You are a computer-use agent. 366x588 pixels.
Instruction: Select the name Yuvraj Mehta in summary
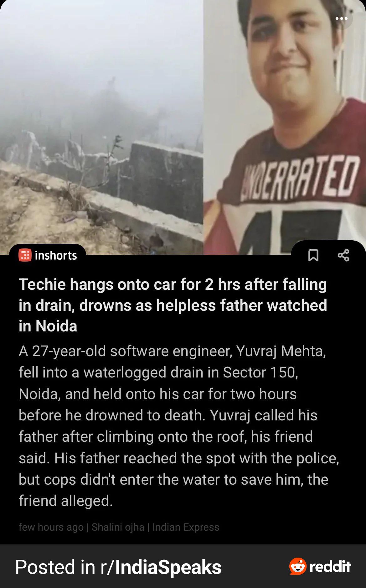point(281,351)
